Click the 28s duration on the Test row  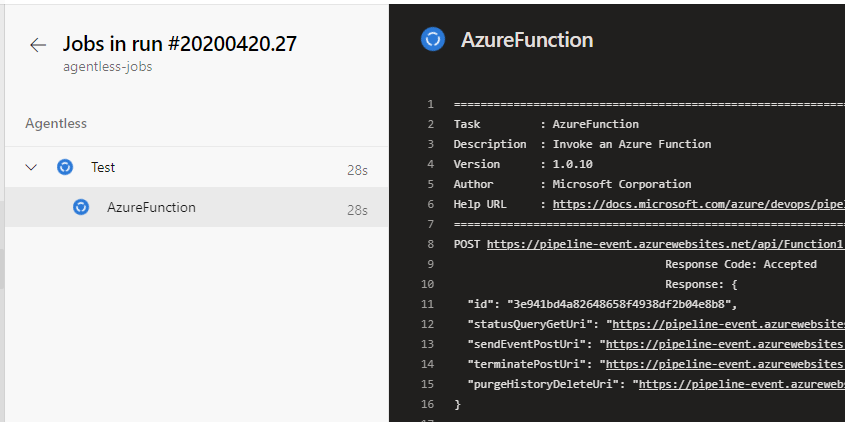[x=357, y=171]
